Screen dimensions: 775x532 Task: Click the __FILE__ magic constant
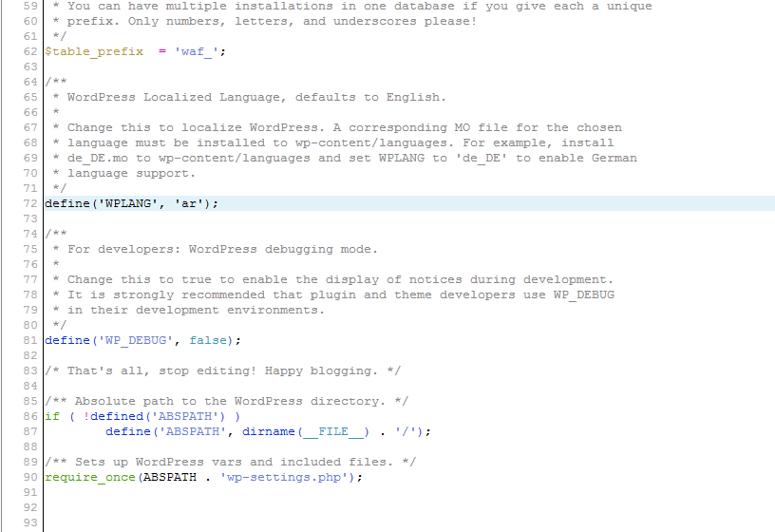[x=333, y=431]
